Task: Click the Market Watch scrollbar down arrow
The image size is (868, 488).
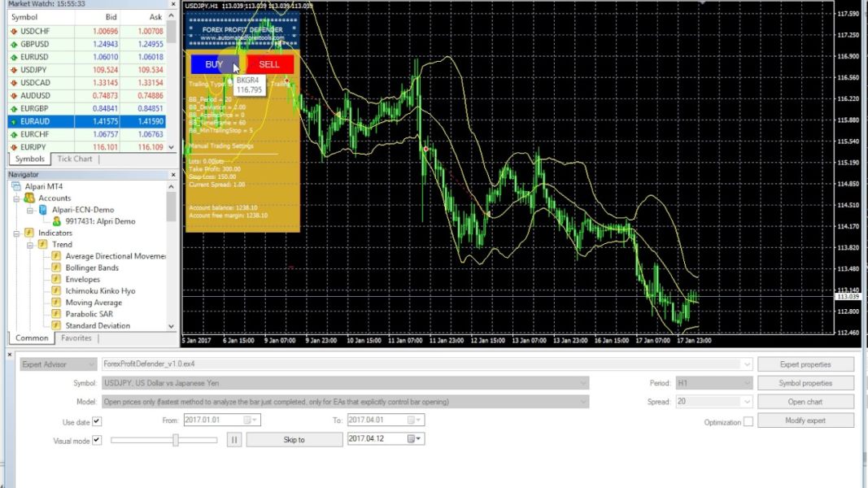Action: [172, 147]
